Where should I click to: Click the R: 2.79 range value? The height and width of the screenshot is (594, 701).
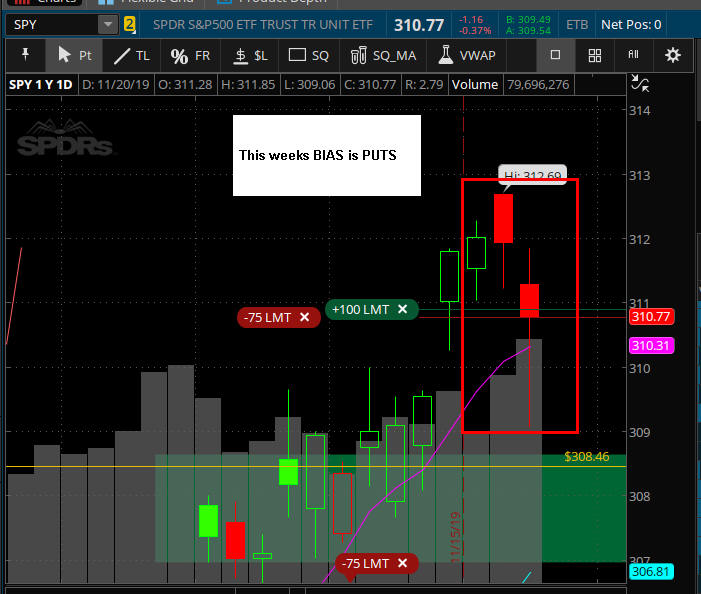tap(424, 84)
